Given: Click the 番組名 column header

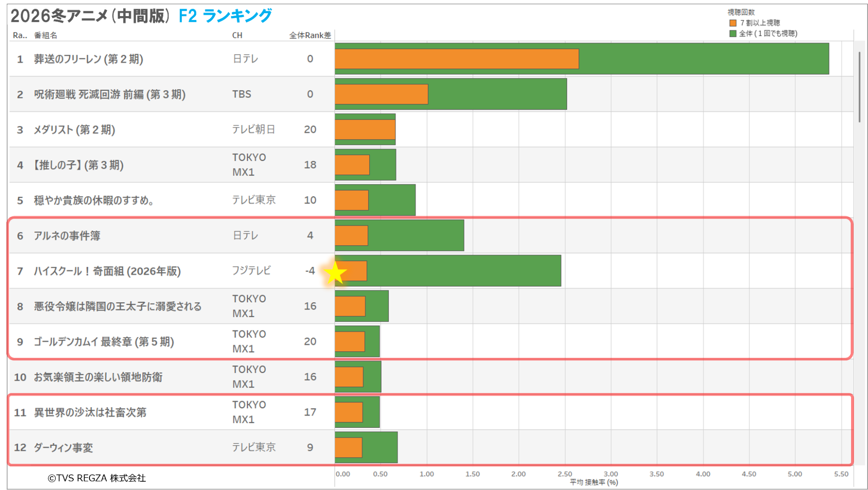Looking at the screenshot, I should (46, 36).
